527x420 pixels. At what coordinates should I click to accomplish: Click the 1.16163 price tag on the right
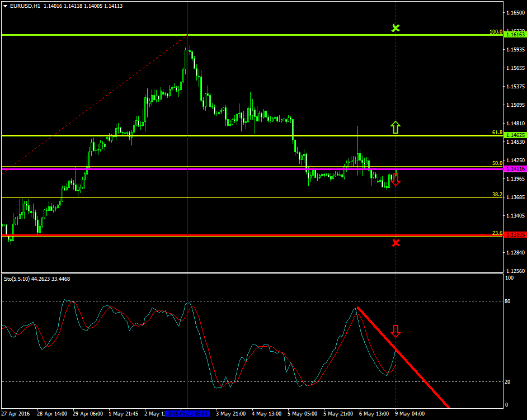515,35
